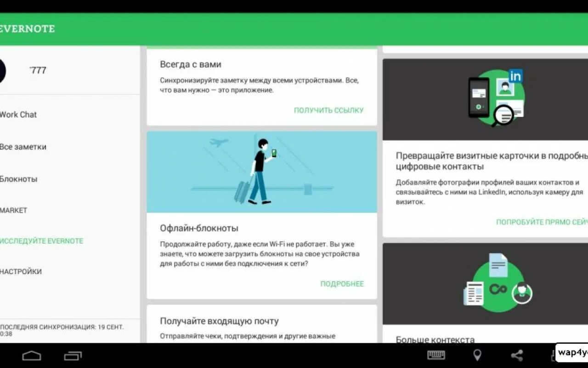
Task: Click the username 777 in sidebar
Action: click(38, 70)
